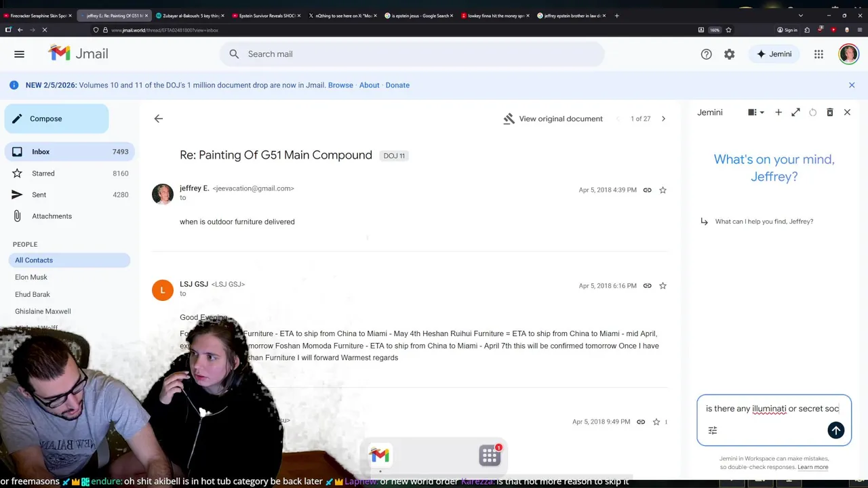Go back to the inbox list arrow
This screenshot has width=868, height=488.
158,119
